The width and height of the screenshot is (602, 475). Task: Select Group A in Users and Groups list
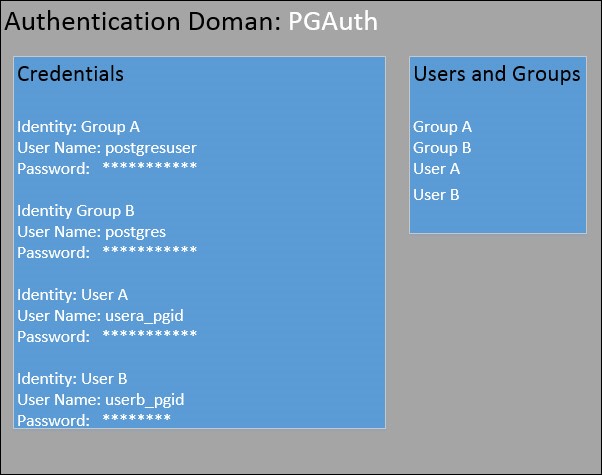coord(442,127)
